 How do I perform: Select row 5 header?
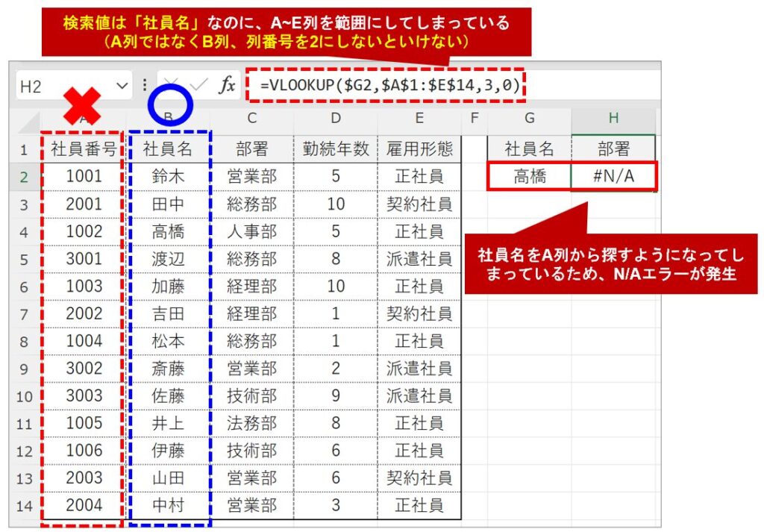25,259
